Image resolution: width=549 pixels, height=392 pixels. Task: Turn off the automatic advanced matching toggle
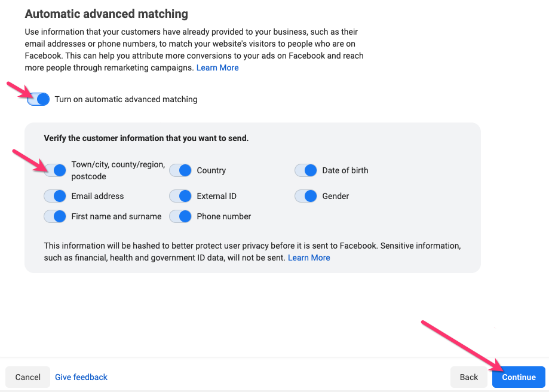point(38,99)
